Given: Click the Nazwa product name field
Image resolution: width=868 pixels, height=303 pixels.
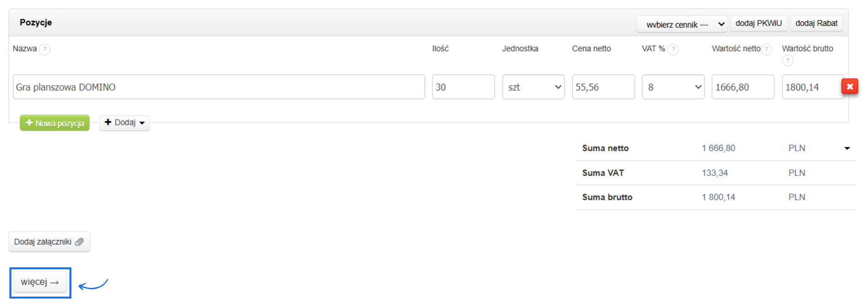Looking at the screenshot, I should point(218,87).
